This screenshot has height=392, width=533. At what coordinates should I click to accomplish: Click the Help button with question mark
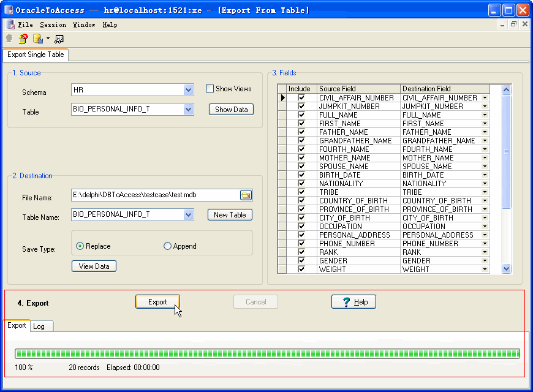[353, 302]
